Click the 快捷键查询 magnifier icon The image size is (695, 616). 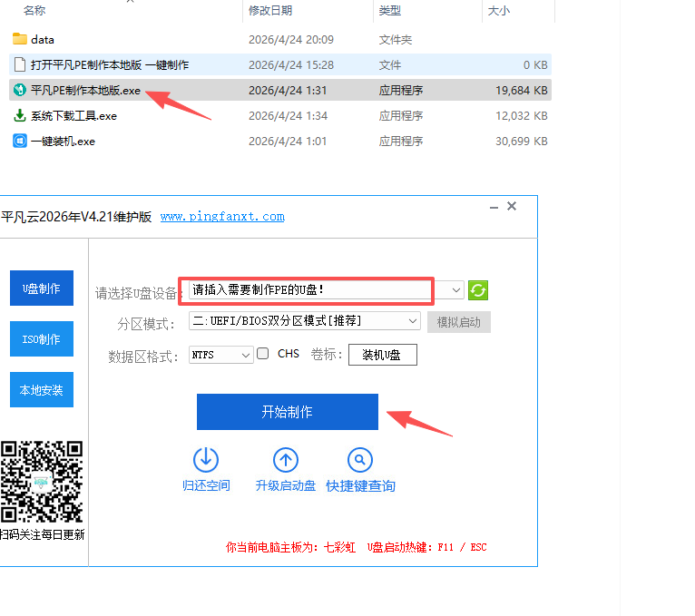tap(360, 460)
